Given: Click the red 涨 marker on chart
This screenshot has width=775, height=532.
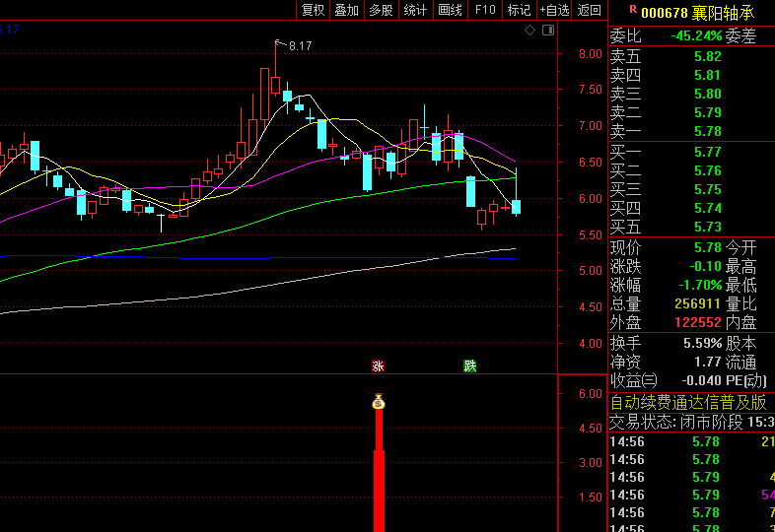Looking at the screenshot, I should (x=378, y=366).
